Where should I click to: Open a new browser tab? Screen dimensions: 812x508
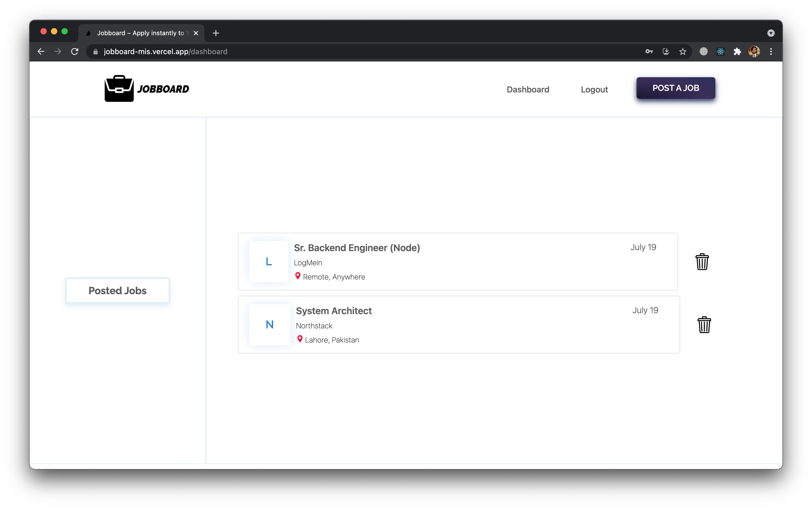[x=216, y=33]
